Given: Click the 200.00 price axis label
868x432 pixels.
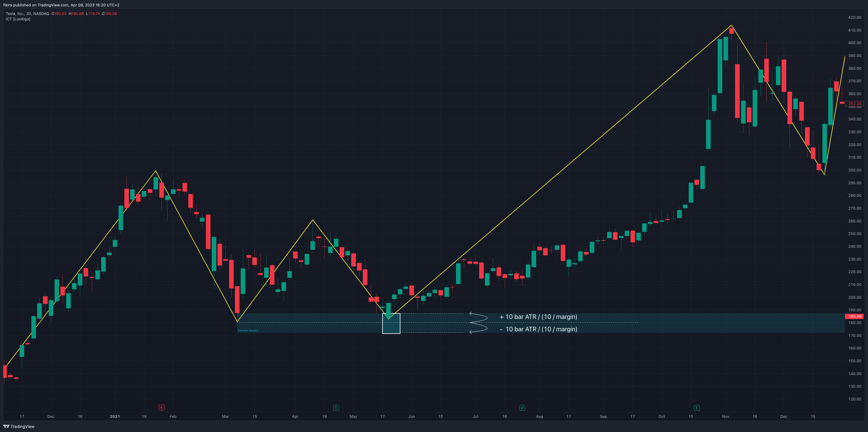Looking at the screenshot, I should [855, 297].
